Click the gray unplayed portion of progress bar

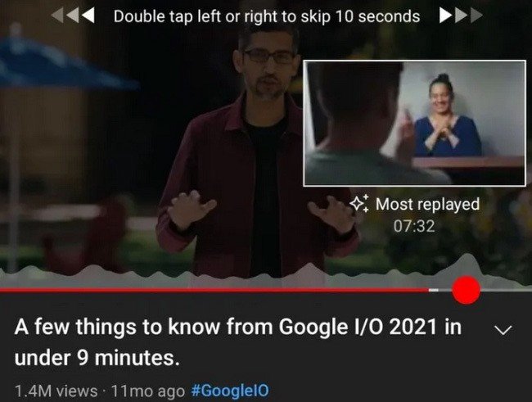point(506,290)
